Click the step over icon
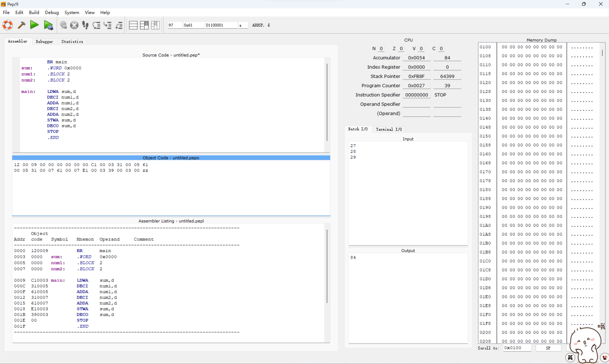The height and width of the screenshot is (364, 609). click(x=96, y=25)
